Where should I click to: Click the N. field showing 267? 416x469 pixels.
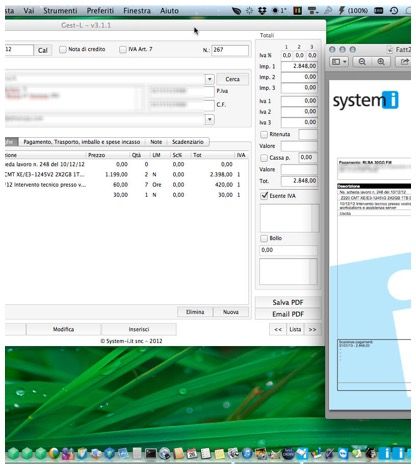coord(230,50)
